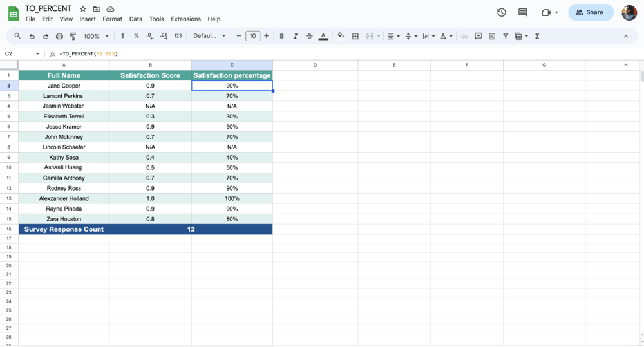
Task: Open the Extensions menu
Action: tap(185, 19)
